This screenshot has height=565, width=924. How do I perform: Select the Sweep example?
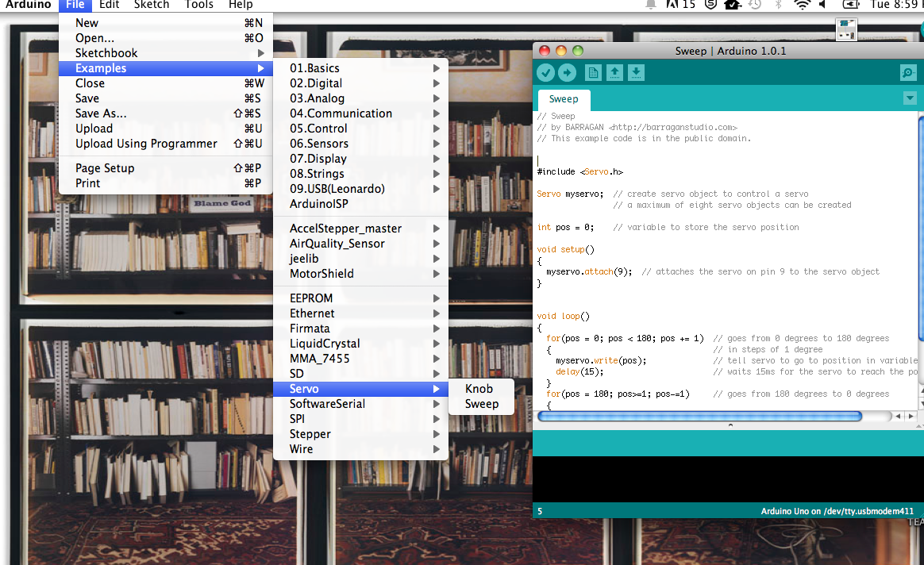tap(482, 404)
